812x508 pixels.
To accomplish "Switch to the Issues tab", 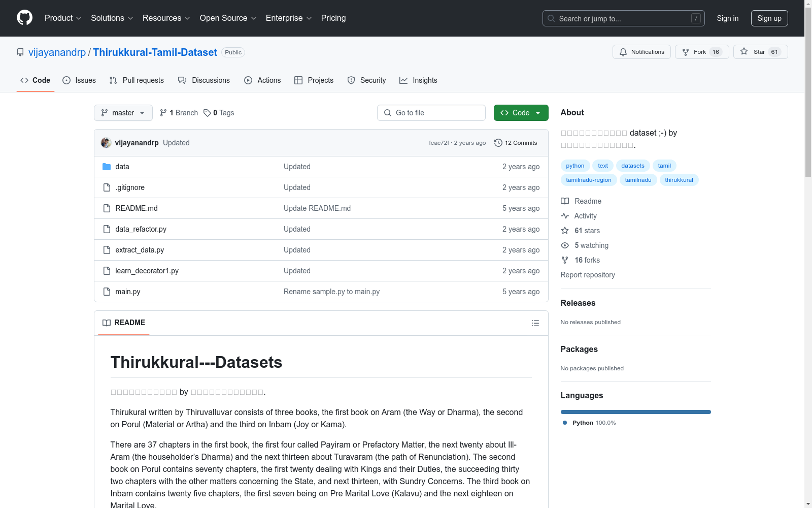I will point(79,80).
